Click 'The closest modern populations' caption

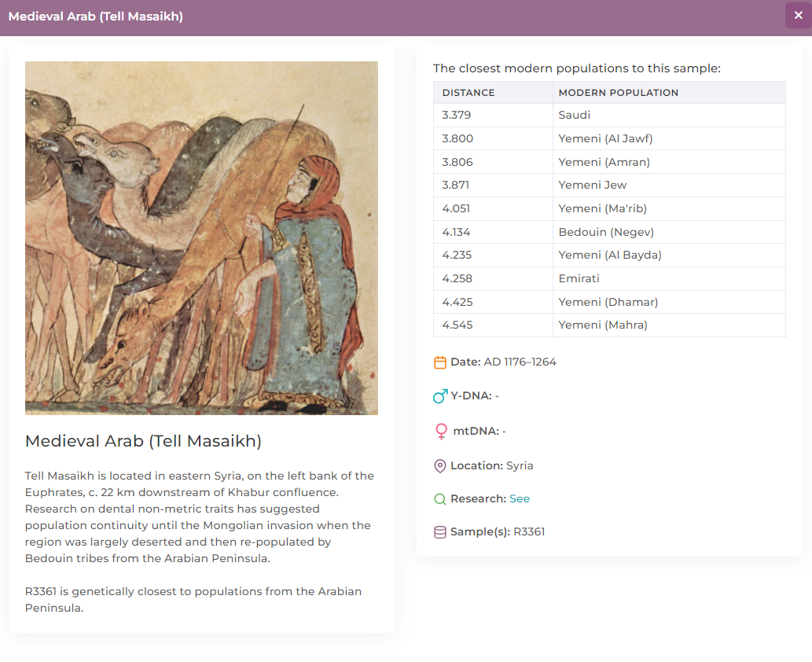click(576, 68)
